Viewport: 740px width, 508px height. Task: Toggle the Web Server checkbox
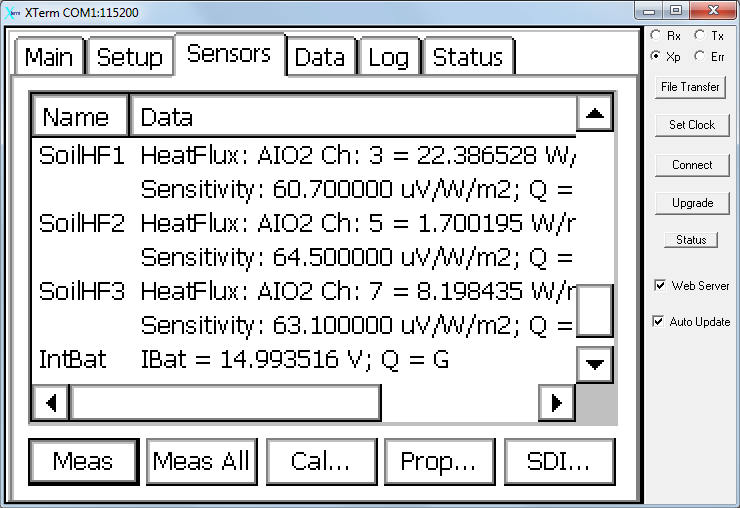click(x=660, y=285)
